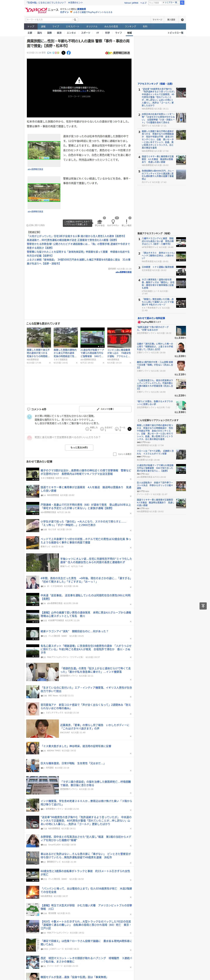Image resolution: width=210 pixels, height=980 pixels.
Task: Open the みんなの意見 tab
Action: click(111, 27)
